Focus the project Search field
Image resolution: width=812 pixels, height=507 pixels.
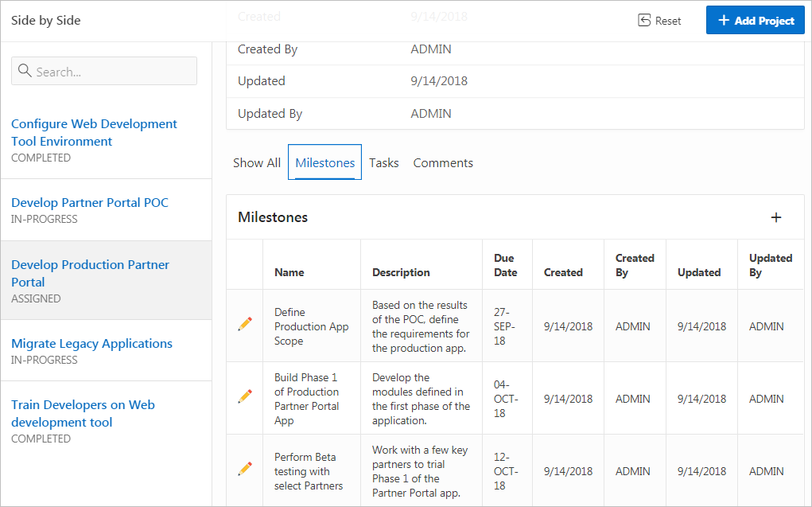pos(111,71)
